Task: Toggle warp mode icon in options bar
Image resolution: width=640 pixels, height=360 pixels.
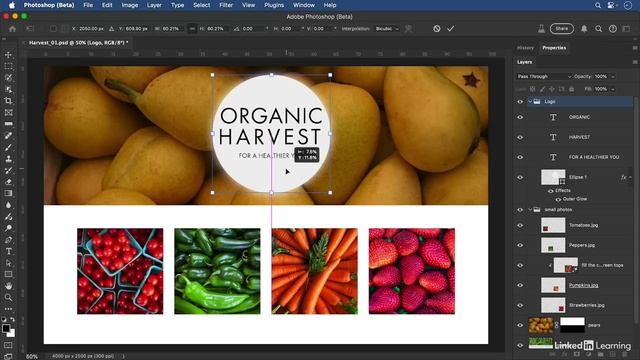Action: [x=408, y=29]
